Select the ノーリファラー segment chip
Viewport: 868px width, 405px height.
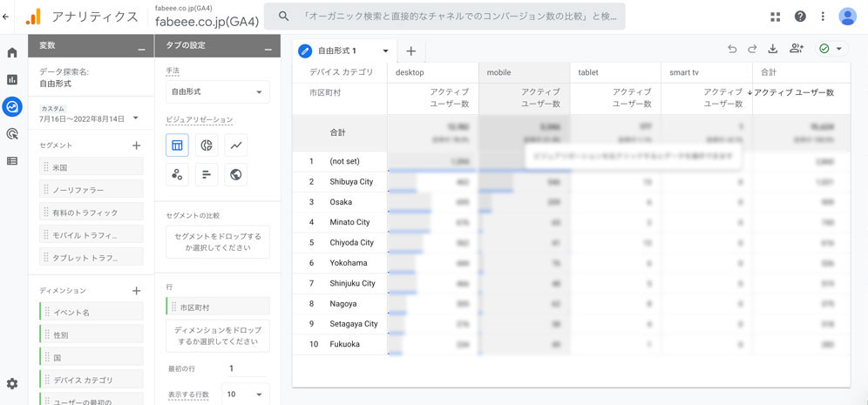click(92, 189)
